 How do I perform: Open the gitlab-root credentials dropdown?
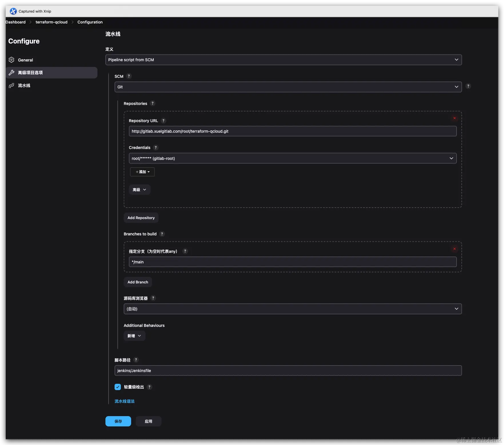pos(293,158)
